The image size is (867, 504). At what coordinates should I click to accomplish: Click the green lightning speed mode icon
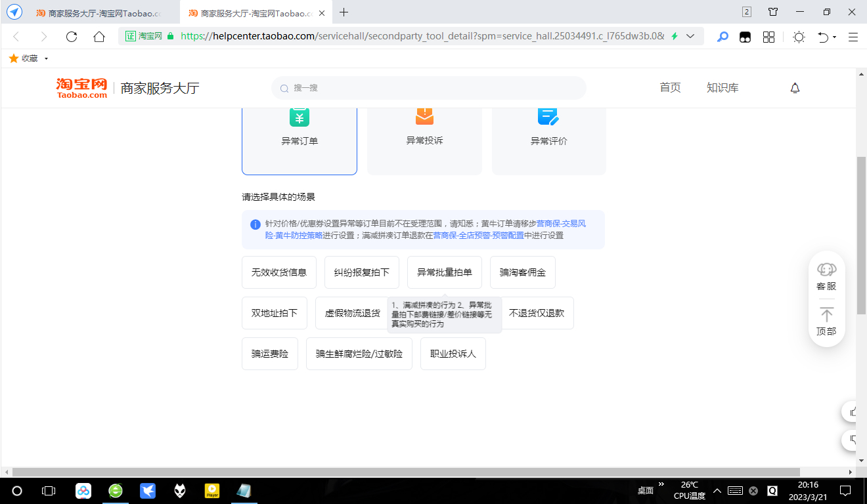click(x=674, y=36)
